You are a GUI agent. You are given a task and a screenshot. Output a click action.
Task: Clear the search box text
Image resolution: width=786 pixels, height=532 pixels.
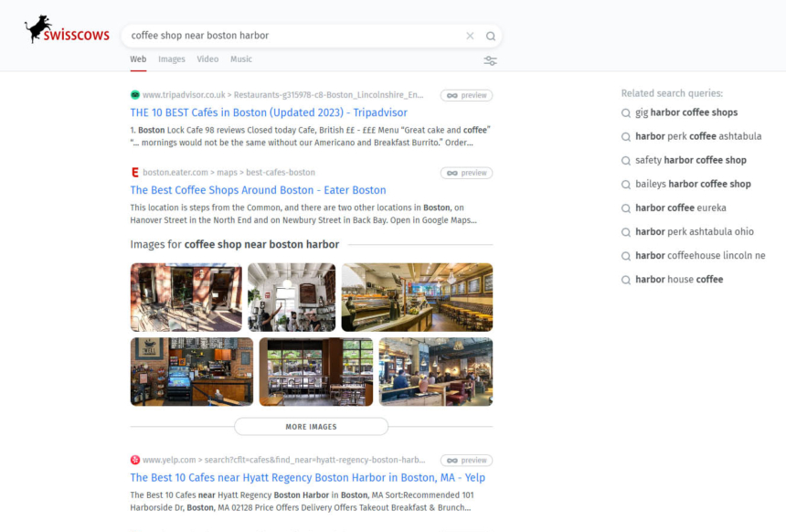[470, 37]
